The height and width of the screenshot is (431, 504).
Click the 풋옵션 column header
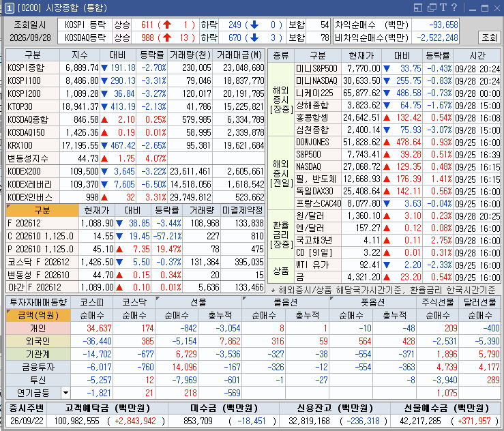coord(373,302)
